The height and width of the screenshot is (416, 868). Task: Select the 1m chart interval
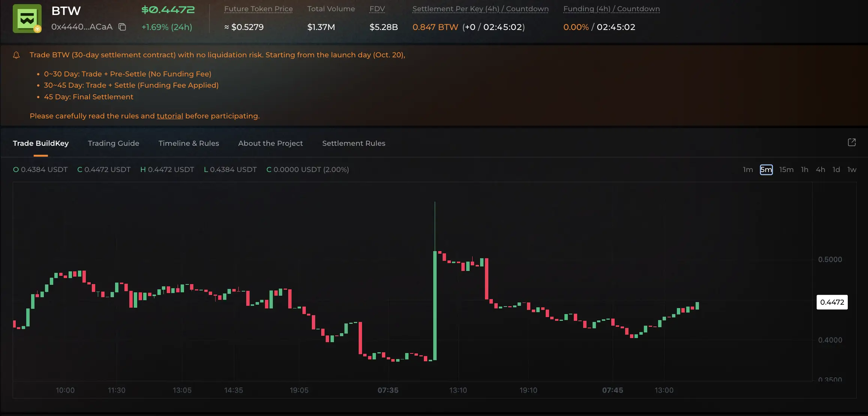(748, 169)
